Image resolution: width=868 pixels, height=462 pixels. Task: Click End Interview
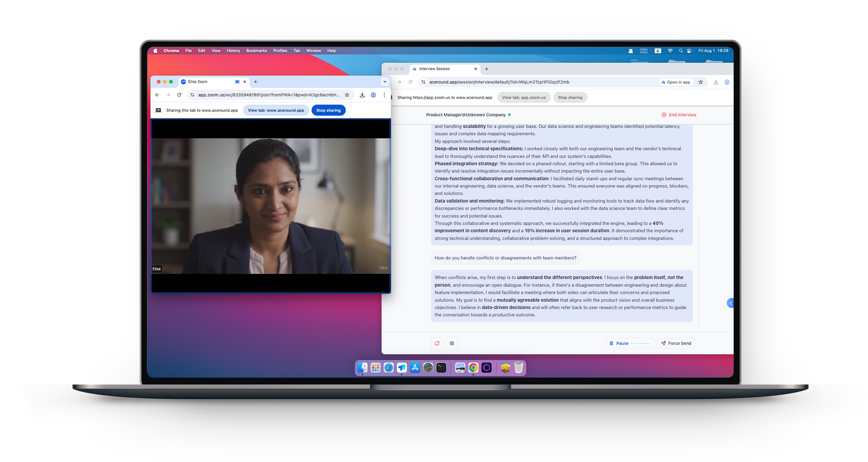click(x=679, y=115)
